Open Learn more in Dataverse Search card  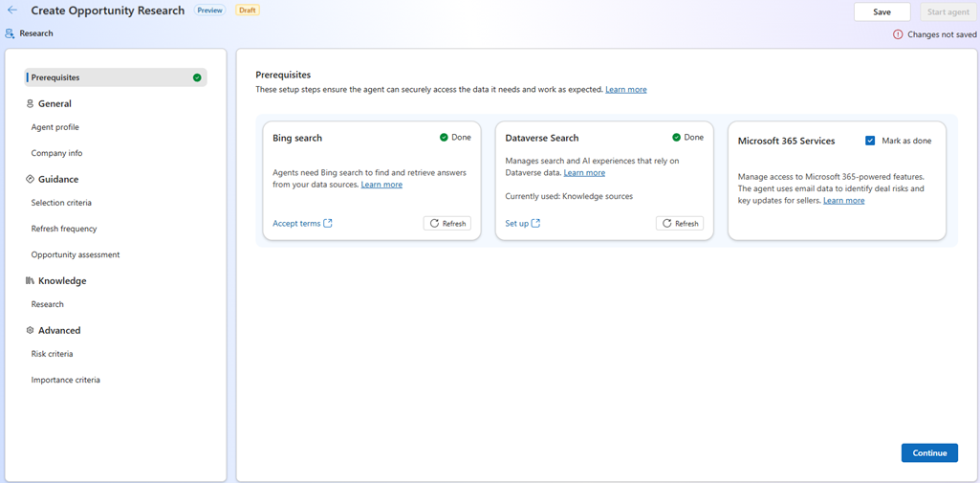(x=584, y=173)
